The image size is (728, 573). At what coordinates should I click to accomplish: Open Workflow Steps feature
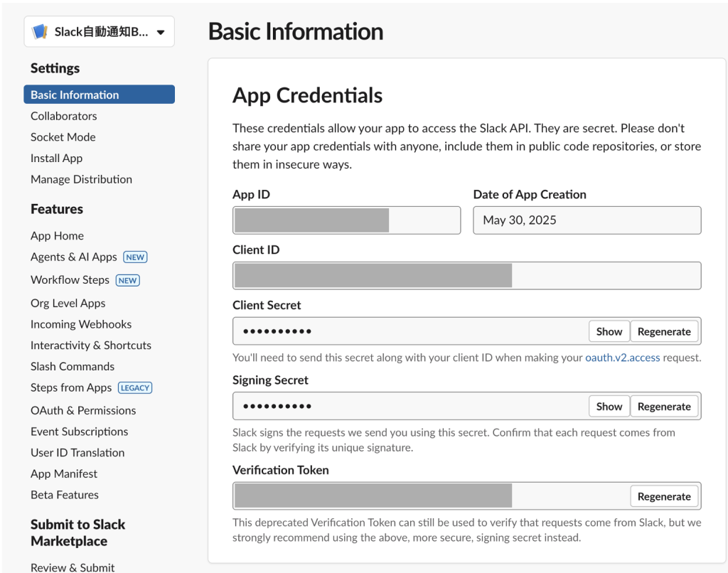tap(70, 279)
